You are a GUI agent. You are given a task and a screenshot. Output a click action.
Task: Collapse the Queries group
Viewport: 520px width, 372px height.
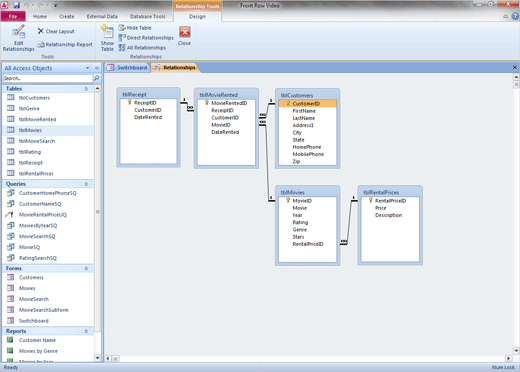[x=86, y=184]
